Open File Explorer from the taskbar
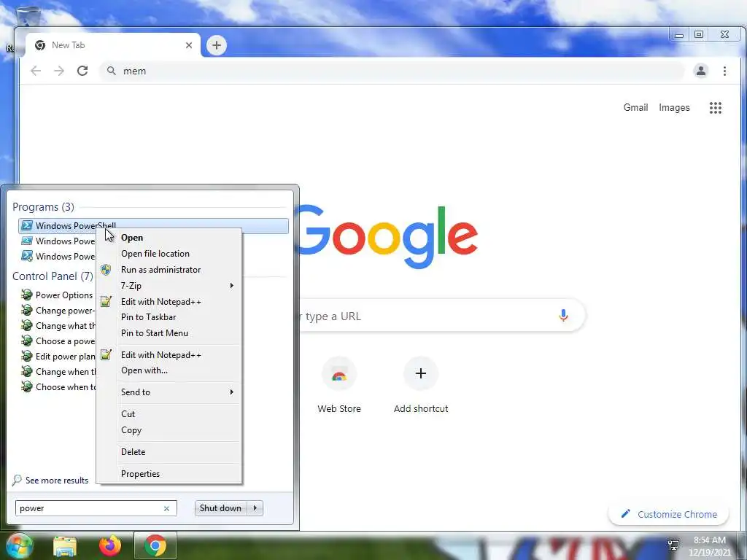The image size is (747, 560). (65, 546)
